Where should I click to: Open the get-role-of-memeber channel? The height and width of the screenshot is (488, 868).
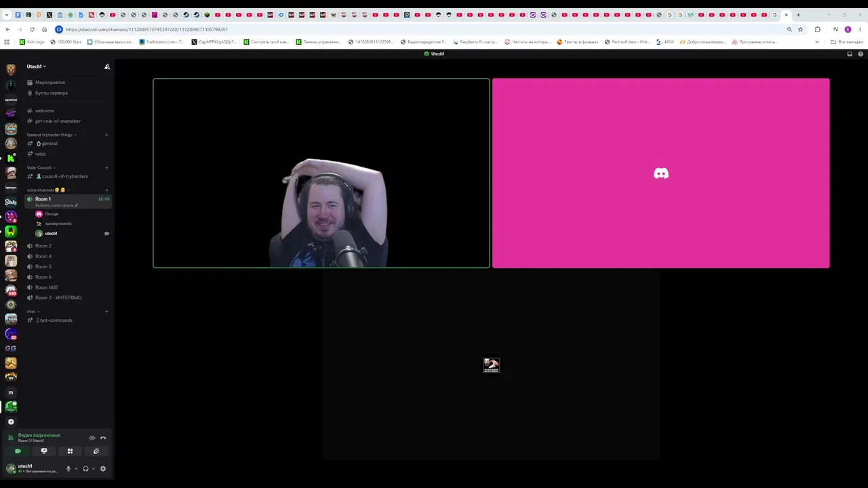(57, 121)
